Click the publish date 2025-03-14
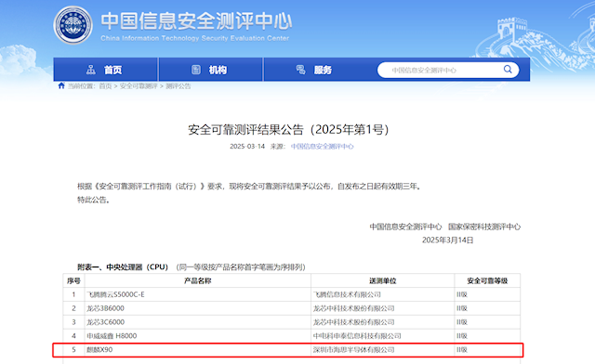The width and height of the screenshot is (595, 364). [x=247, y=147]
